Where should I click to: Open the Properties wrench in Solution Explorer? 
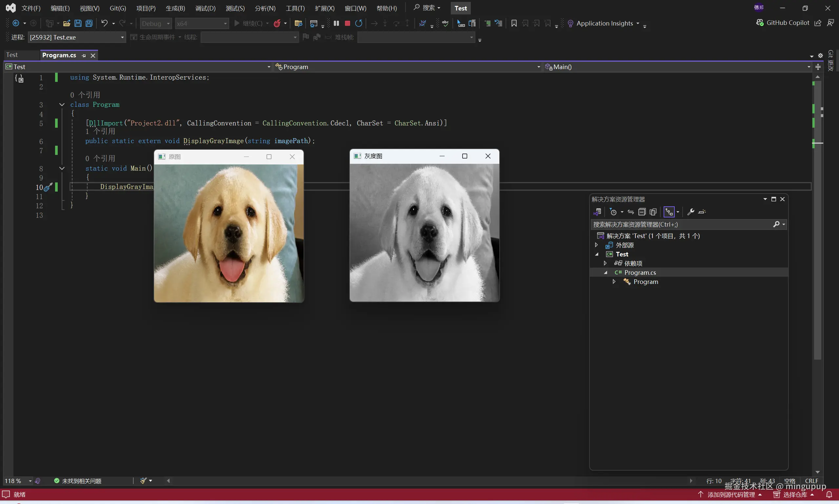coord(691,212)
